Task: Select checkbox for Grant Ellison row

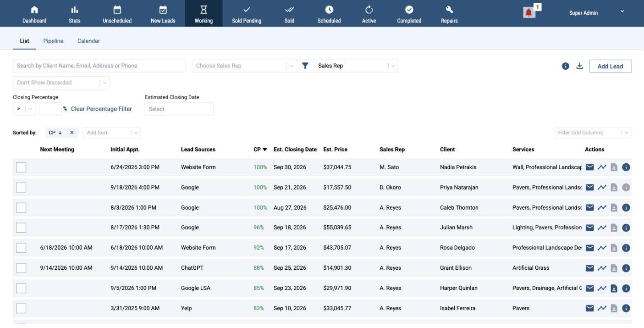Action: click(21, 268)
